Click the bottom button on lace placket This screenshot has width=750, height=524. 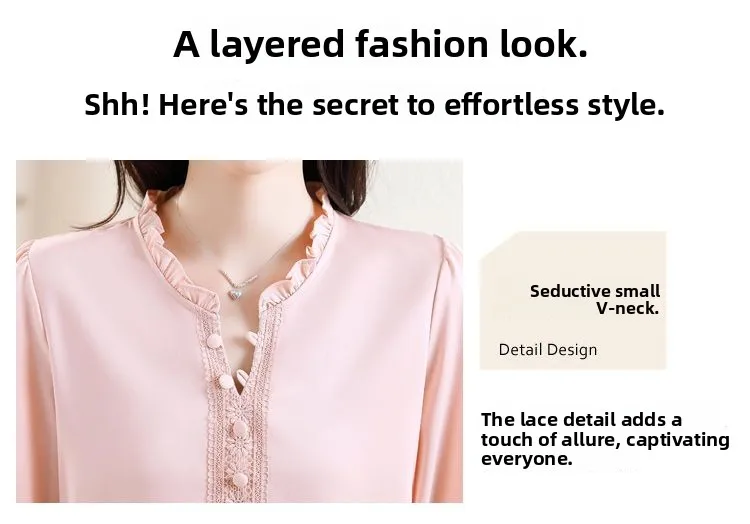coord(240,479)
